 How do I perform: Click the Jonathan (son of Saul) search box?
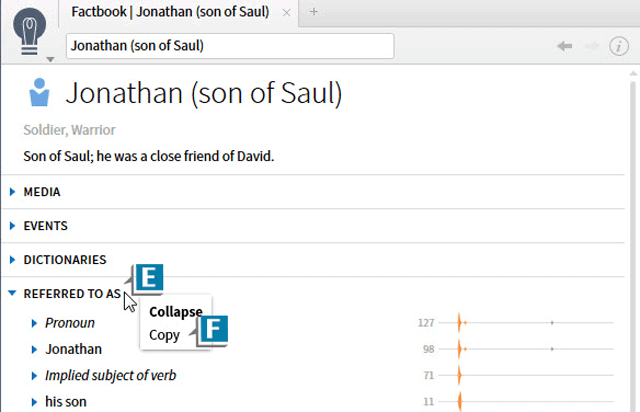tap(229, 46)
